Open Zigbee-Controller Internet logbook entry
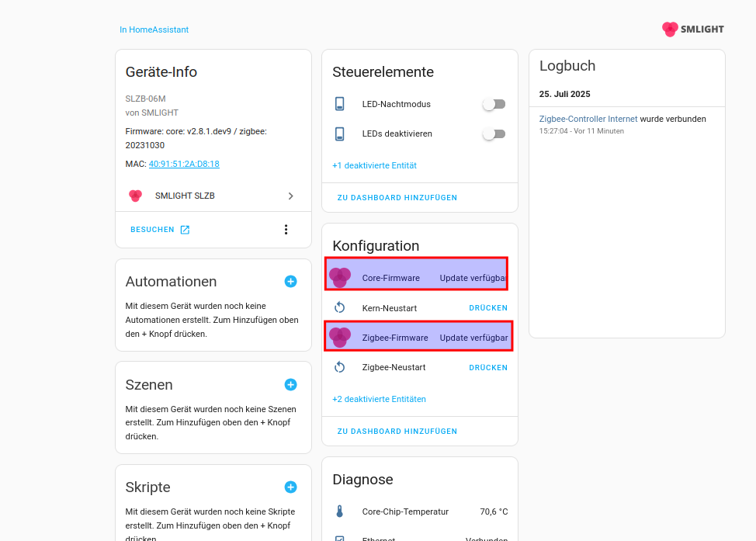 pos(588,119)
